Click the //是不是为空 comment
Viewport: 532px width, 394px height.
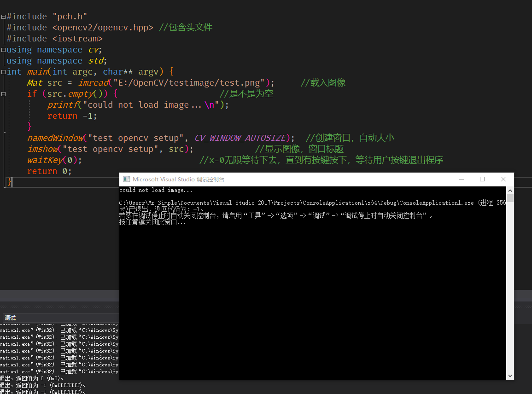click(x=246, y=93)
